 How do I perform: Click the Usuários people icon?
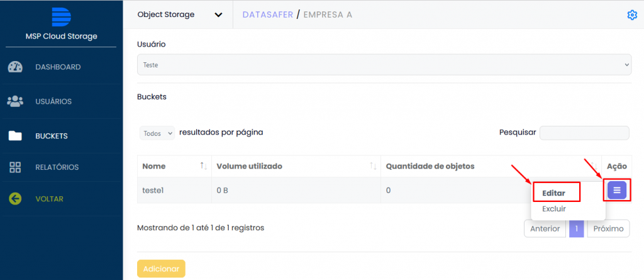pyautogui.click(x=15, y=101)
